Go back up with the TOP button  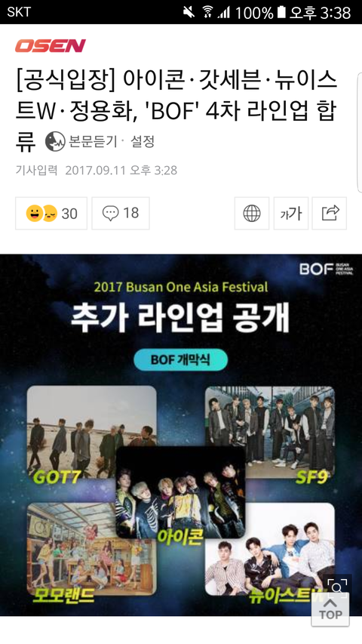tap(330, 609)
